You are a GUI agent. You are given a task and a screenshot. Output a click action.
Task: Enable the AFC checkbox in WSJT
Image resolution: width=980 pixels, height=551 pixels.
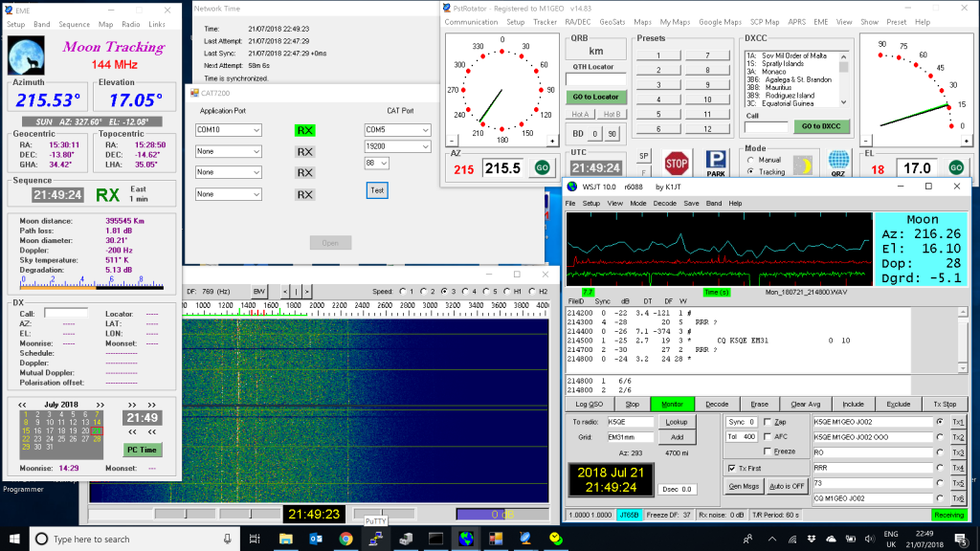pos(768,436)
